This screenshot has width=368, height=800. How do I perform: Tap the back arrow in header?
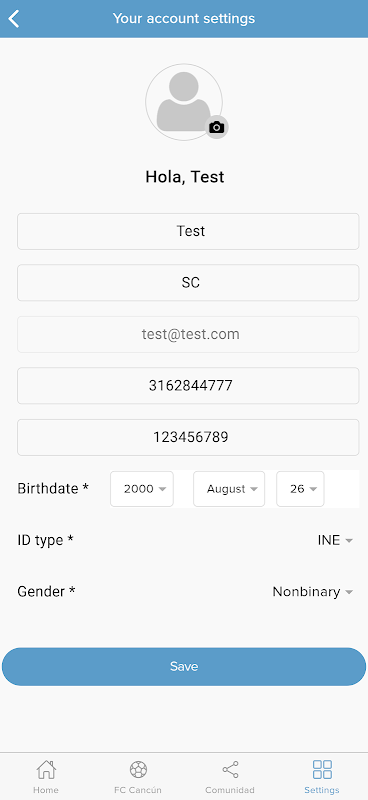(14, 19)
